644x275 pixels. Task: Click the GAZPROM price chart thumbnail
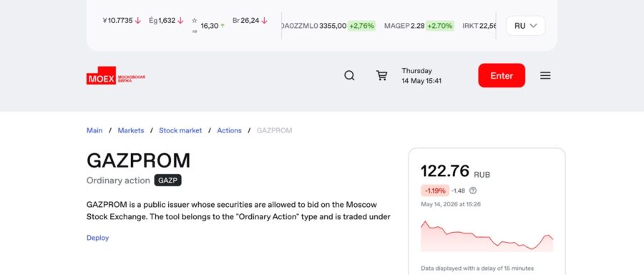pyautogui.click(x=487, y=236)
